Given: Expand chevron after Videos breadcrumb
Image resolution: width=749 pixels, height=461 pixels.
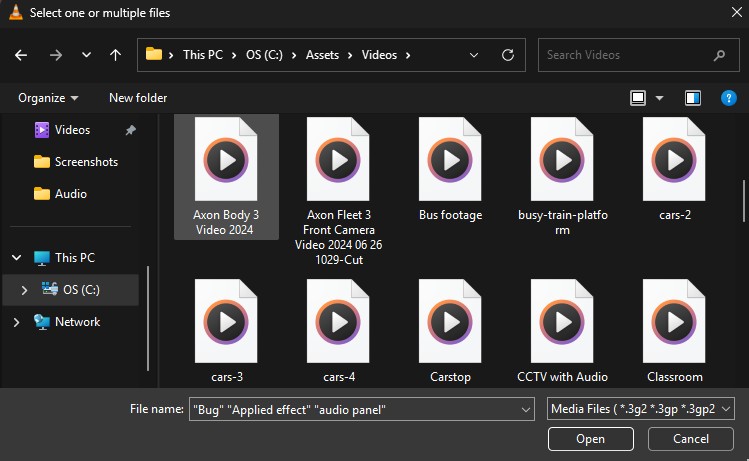Looking at the screenshot, I should tap(408, 55).
